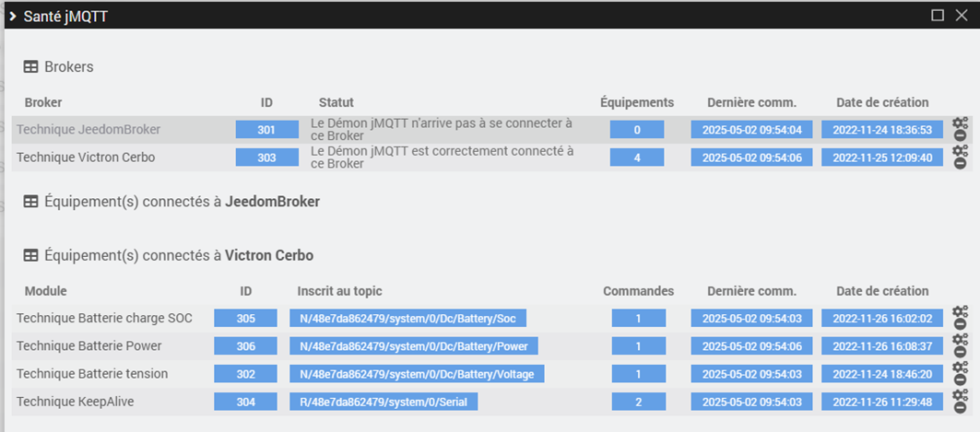Open Technique Batterie charge SOC module
980x432 pixels.
point(104,319)
